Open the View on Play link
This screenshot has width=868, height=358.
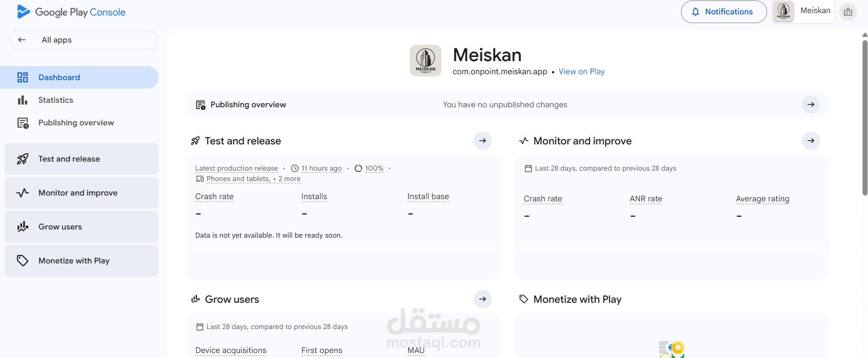(x=581, y=72)
